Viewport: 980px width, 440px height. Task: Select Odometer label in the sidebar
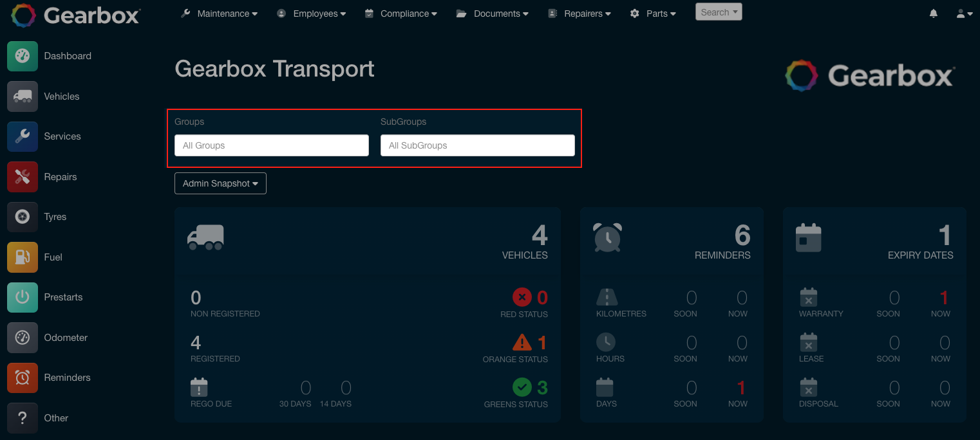pos(66,338)
